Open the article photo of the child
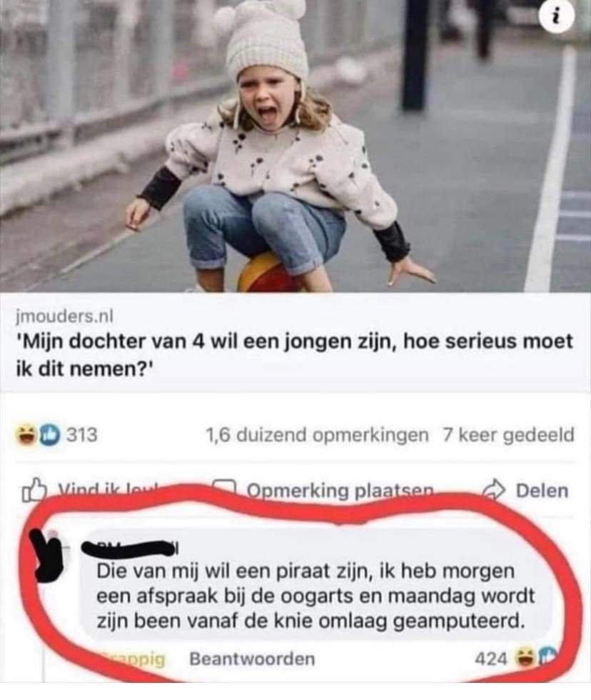The height and width of the screenshot is (700, 591). pyautogui.click(x=295, y=146)
